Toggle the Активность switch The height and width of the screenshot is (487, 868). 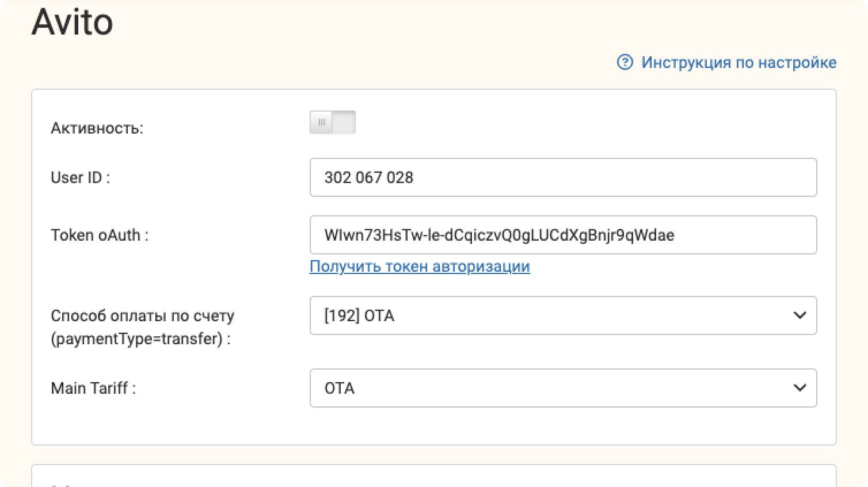click(333, 122)
